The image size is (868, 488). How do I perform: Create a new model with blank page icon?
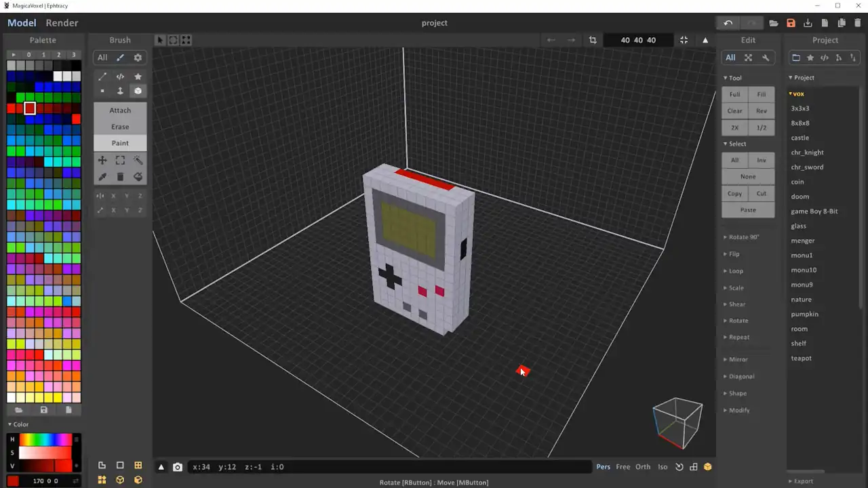coord(825,23)
